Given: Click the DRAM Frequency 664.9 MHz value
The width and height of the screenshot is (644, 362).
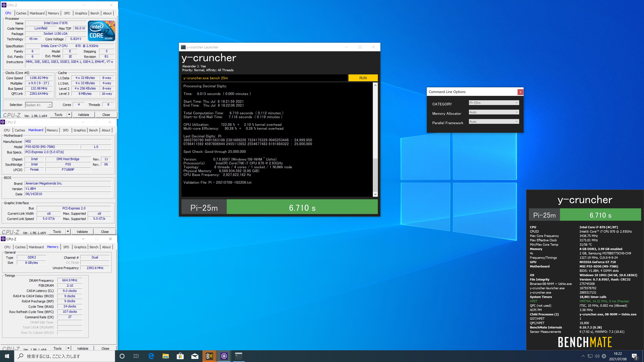Looking at the screenshot, I should tap(70, 280).
